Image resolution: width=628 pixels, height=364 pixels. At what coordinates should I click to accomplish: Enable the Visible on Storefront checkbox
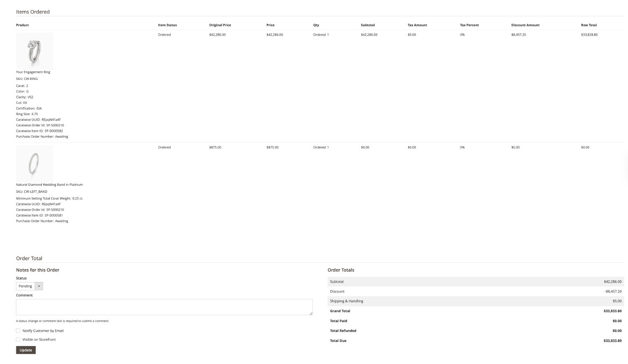click(18, 339)
